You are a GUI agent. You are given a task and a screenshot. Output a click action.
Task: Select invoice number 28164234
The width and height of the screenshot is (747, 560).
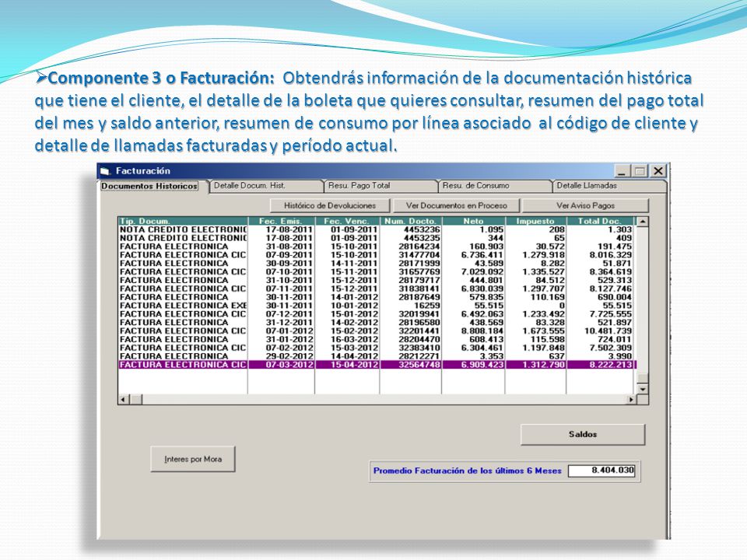pyautogui.click(x=377, y=247)
